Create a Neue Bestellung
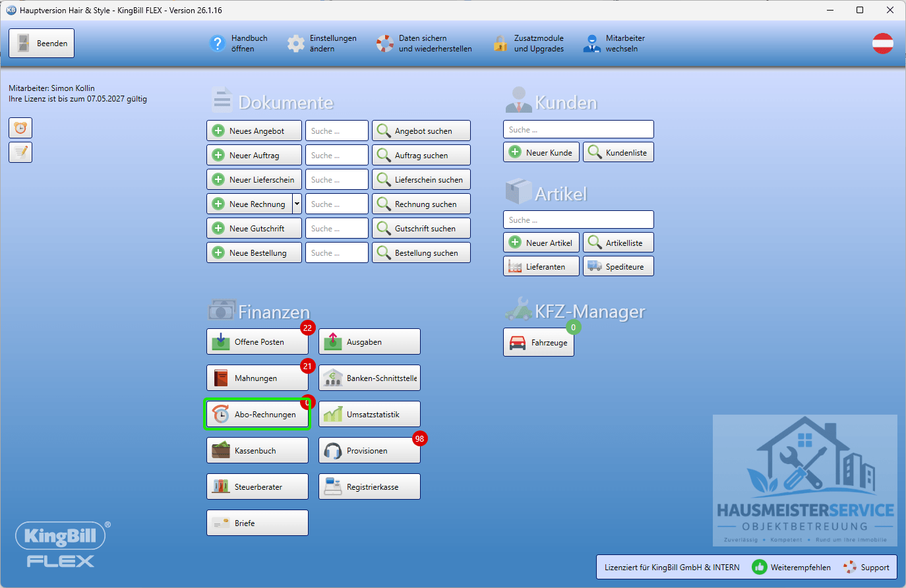Viewport: 906px width, 588px height. [254, 253]
